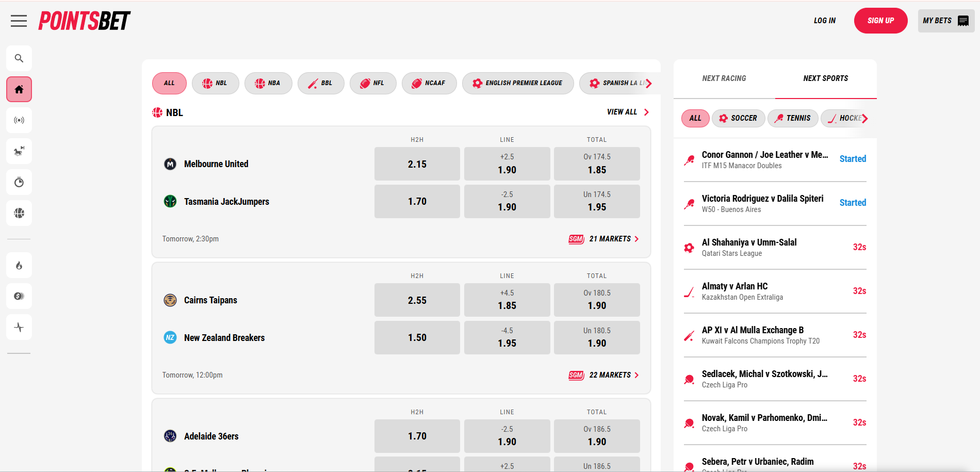Click the Log In link
This screenshot has height=472, width=980.
point(825,21)
